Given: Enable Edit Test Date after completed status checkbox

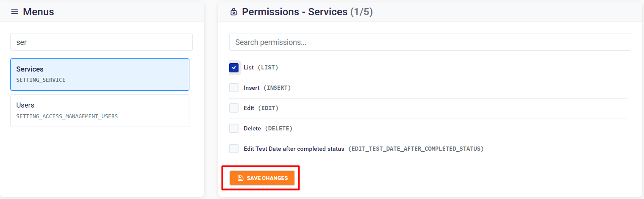Looking at the screenshot, I should 234,149.
